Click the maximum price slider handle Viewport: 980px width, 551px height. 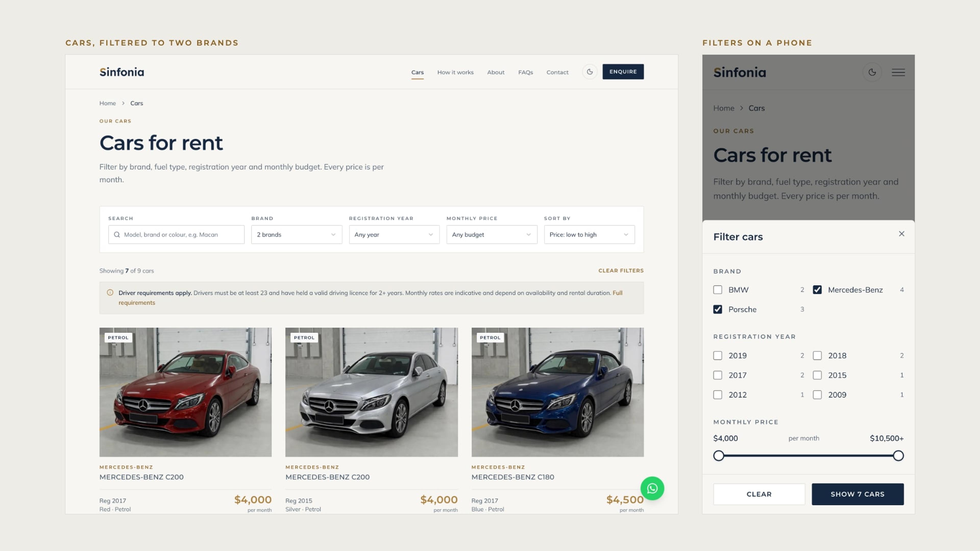pyautogui.click(x=898, y=456)
